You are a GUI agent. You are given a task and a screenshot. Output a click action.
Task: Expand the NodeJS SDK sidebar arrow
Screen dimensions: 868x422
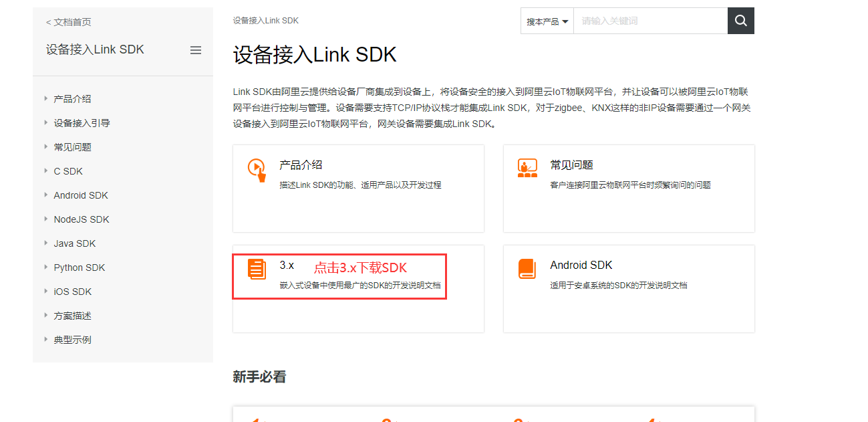point(46,219)
